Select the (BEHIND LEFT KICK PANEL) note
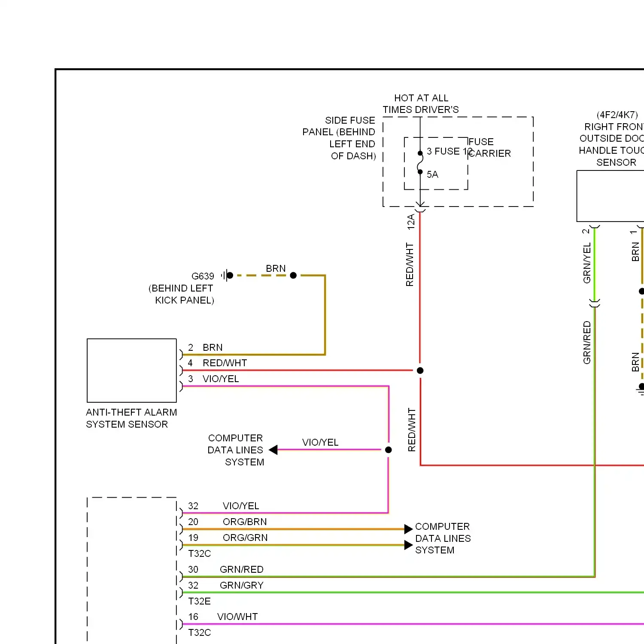The image size is (644, 644). tap(181, 294)
